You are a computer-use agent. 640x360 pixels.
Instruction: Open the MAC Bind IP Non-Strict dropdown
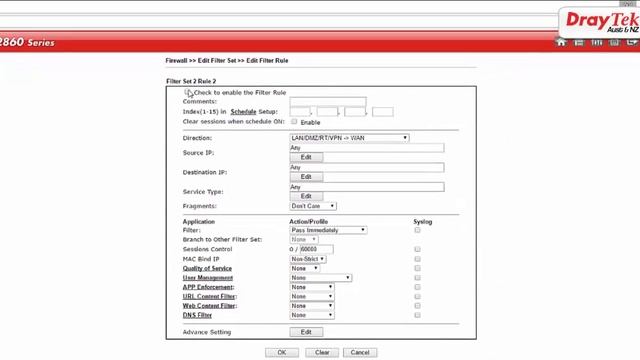tap(308, 259)
